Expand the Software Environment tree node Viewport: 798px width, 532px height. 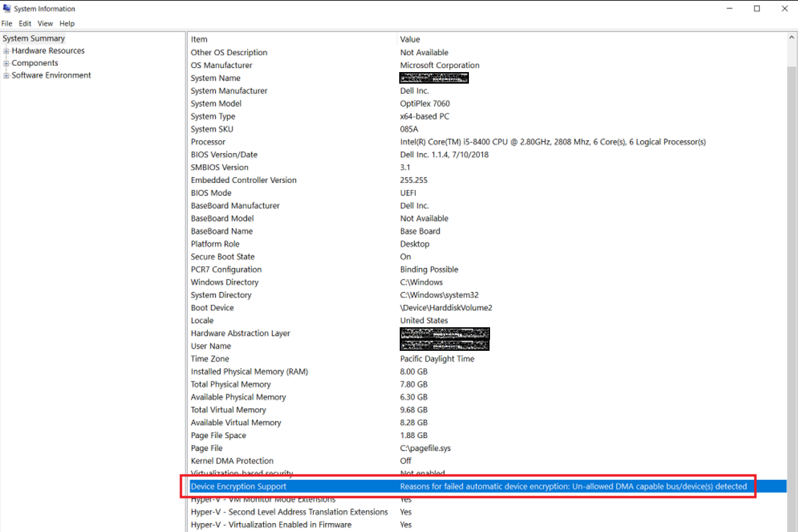6,75
